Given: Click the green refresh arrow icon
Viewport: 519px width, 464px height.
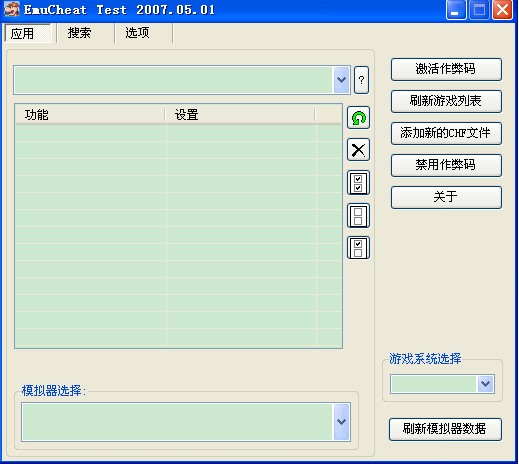Looking at the screenshot, I should 358,118.
